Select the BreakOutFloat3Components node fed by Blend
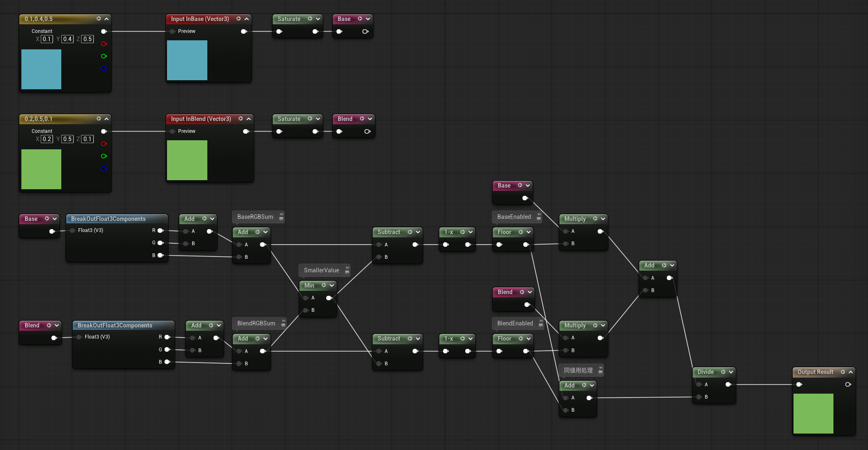 [x=115, y=325]
